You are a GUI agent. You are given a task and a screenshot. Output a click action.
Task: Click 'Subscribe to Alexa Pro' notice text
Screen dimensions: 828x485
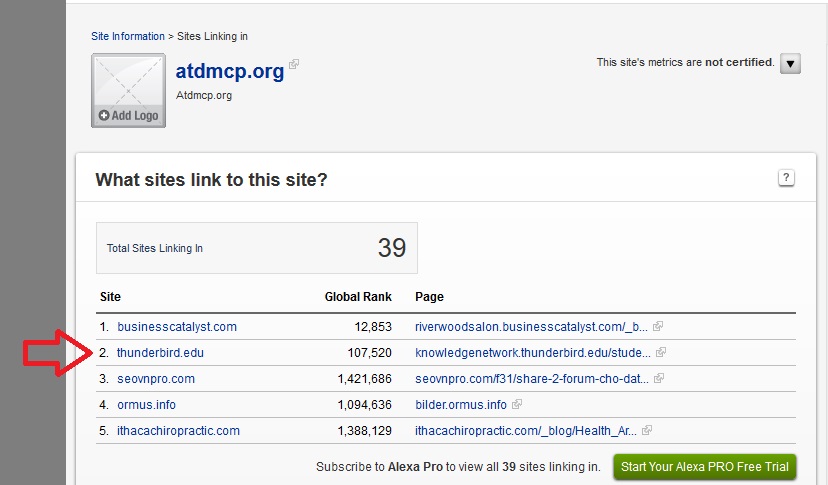pyautogui.click(x=458, y=467)
